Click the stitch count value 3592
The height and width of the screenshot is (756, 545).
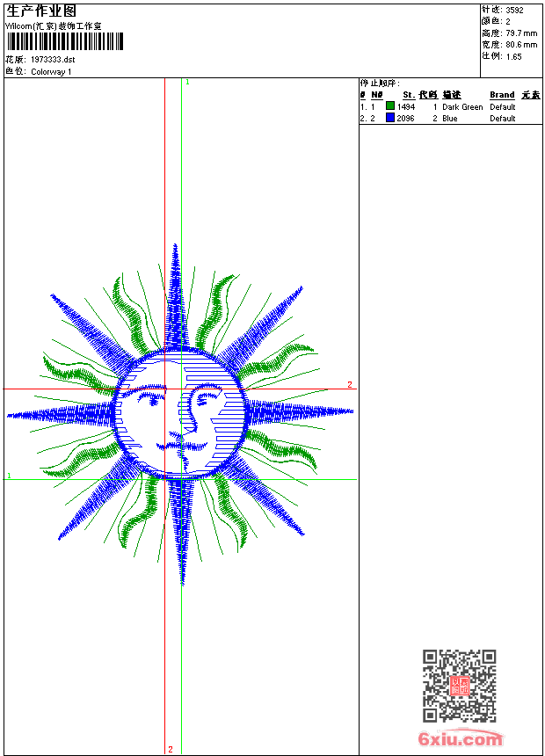514,11
